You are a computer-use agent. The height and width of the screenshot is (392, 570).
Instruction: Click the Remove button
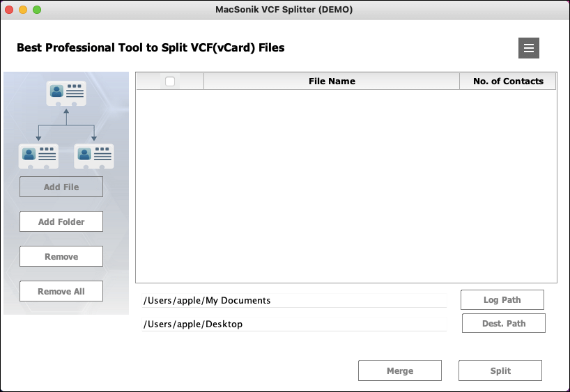click(61, 256)
